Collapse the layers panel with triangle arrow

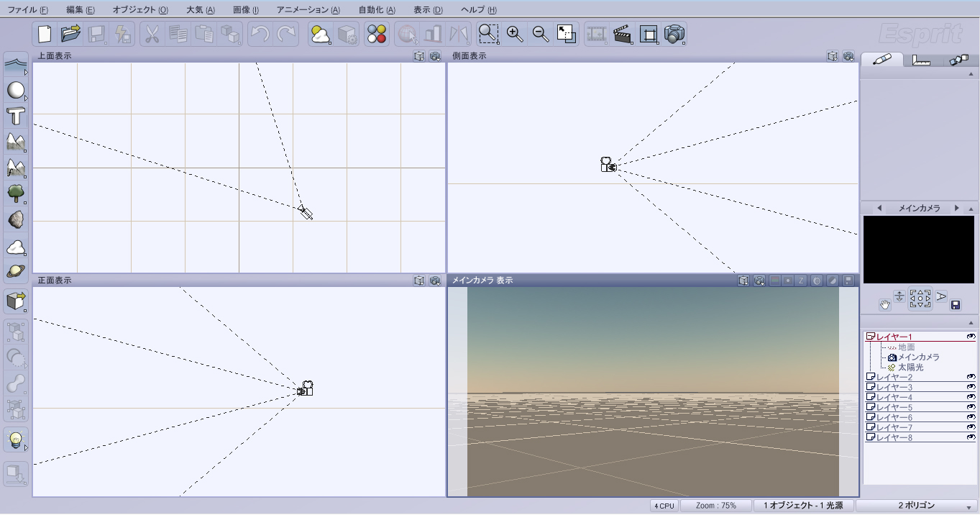[971, 323]
